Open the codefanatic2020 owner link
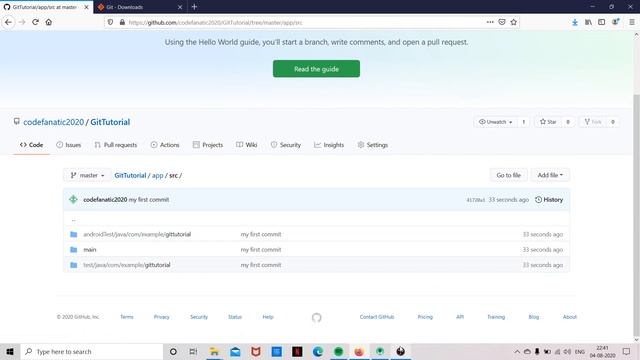This screenshot has width=640, height=360. (53, 122)
